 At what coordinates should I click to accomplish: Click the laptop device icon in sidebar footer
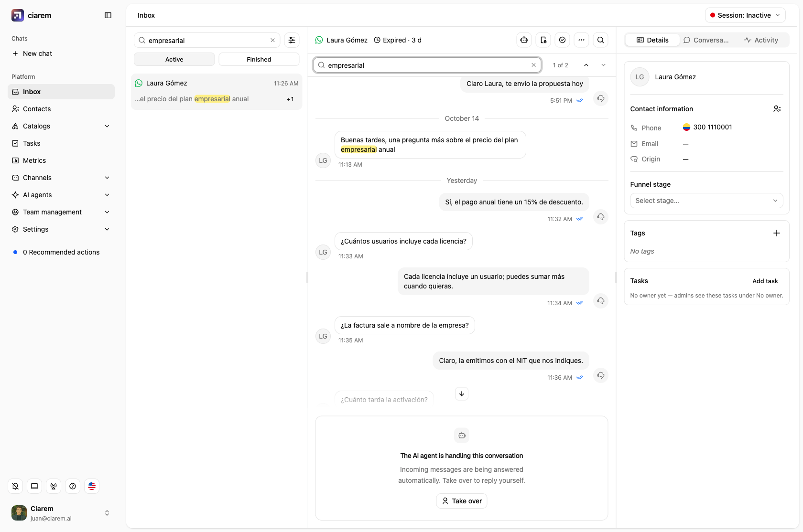click(x=34, y=486)
